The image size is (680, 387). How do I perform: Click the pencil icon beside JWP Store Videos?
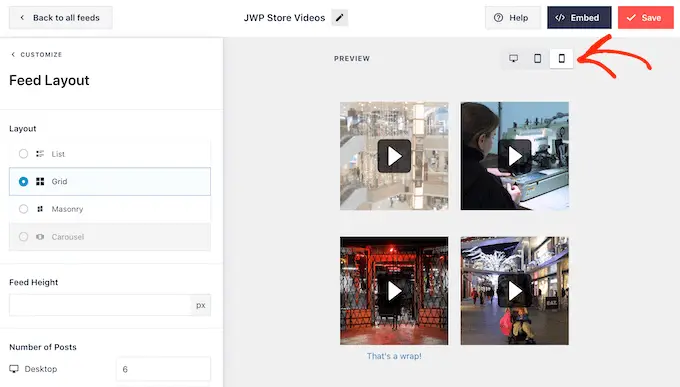pyautogui.click(x=340, y=18)
